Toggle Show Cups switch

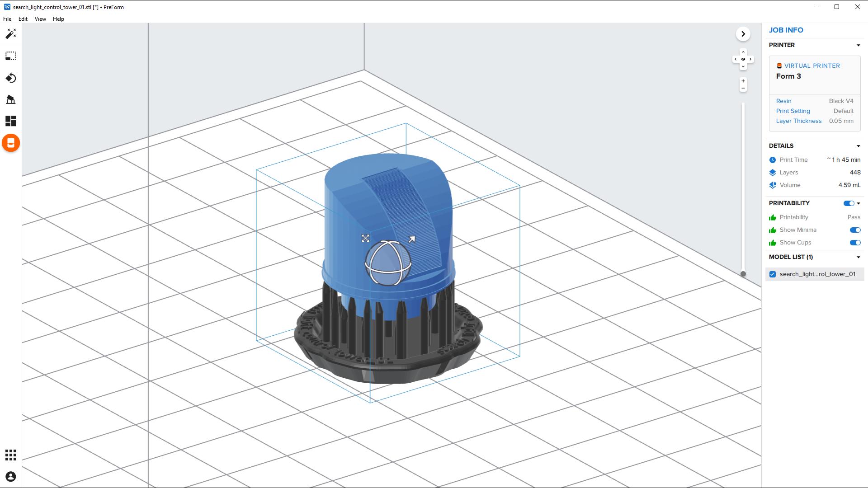(x=855, y=243)
